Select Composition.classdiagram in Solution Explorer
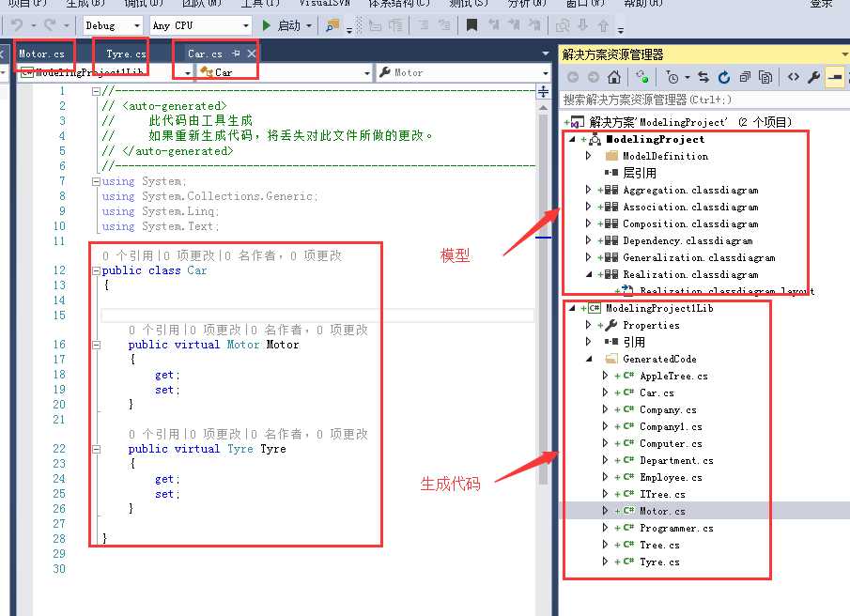Screen dimensions: 850x616 tap(690, 223)
